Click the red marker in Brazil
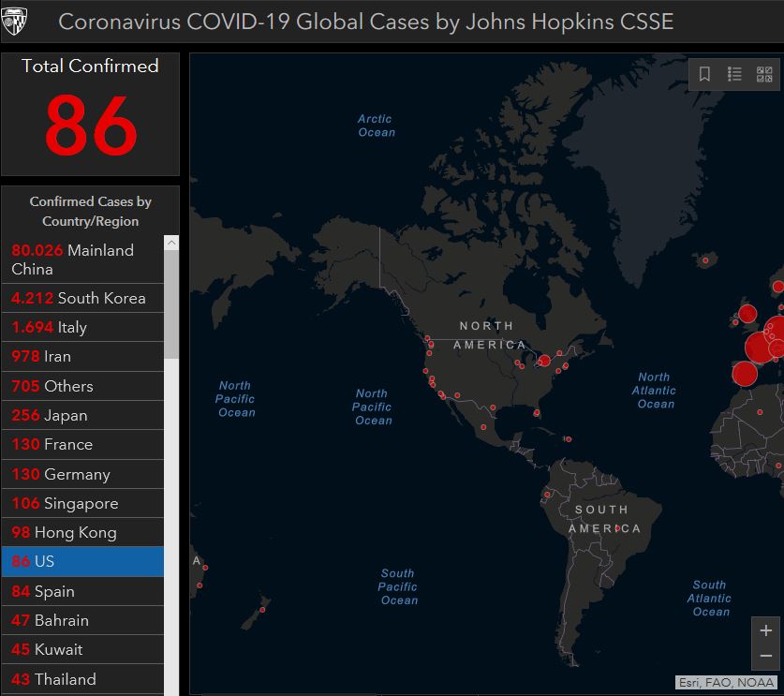This screenshot has width=784, height=696. click(618, 528)
